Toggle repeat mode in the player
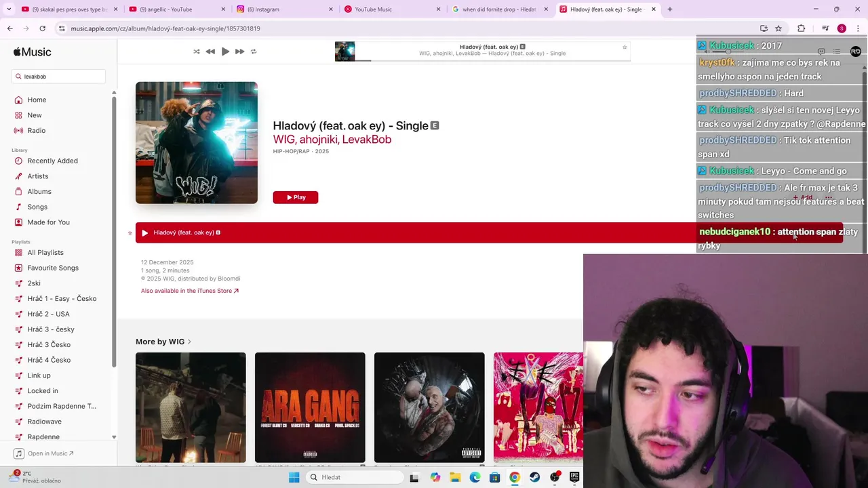This screenshot has width=868, height=488. (x=254, y=52)
